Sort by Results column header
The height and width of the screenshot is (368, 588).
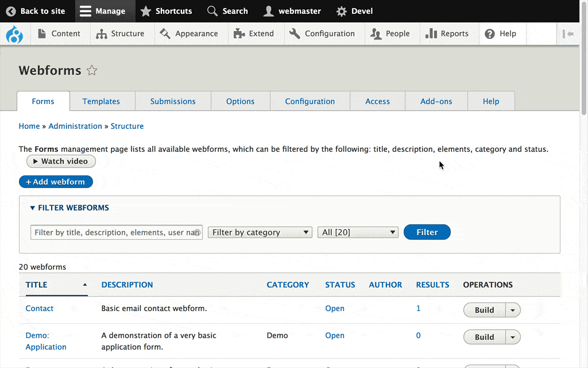(x=432, y=285)
